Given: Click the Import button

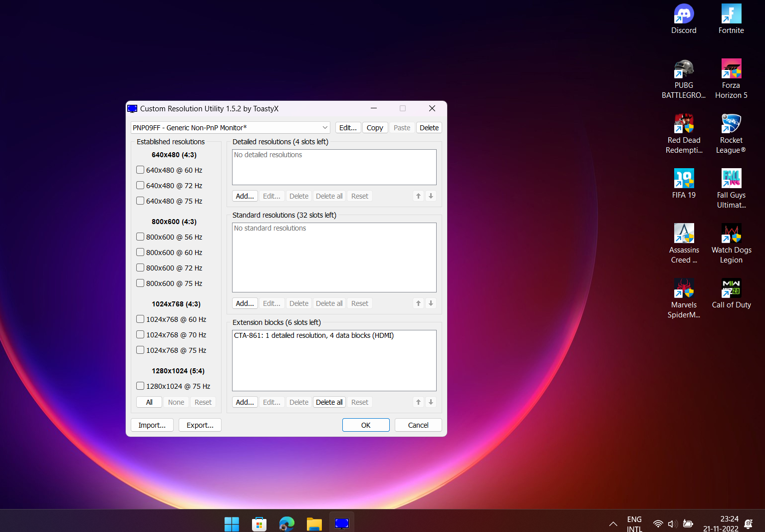Looking at the screenshot, I should [152, 425].
